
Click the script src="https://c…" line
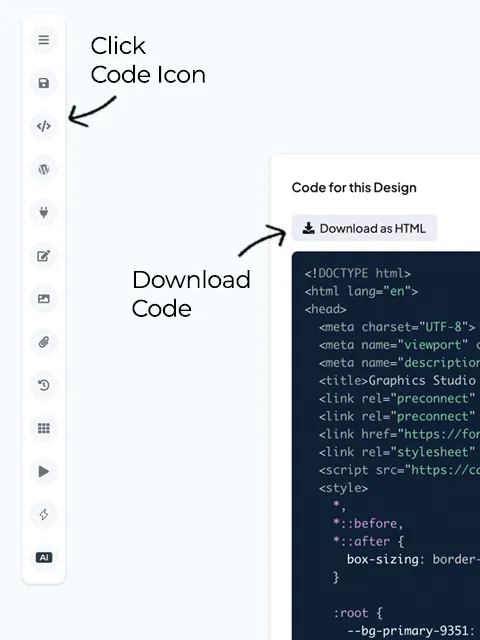tap(399, 470)
